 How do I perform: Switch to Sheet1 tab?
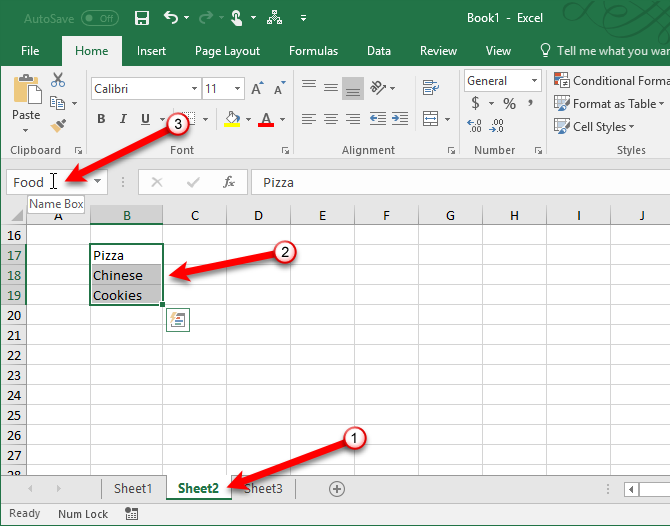[133, 489]
